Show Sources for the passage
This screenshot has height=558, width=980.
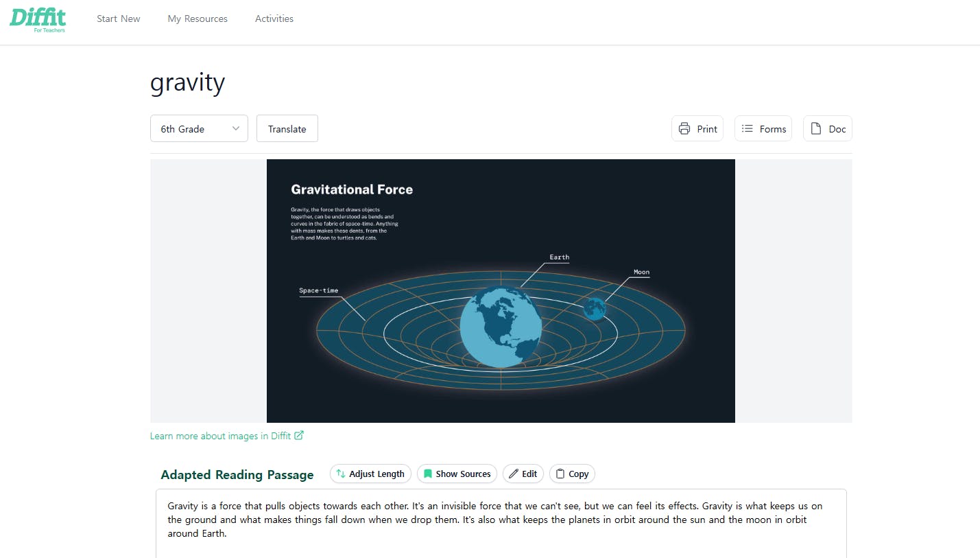pyautogui.click(x=457, y=474)
